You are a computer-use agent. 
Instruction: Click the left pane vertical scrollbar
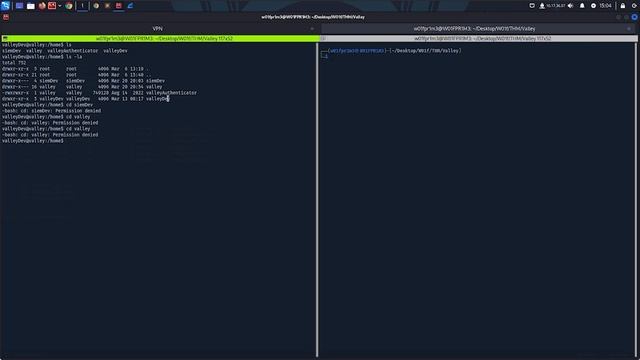(317, 199)
